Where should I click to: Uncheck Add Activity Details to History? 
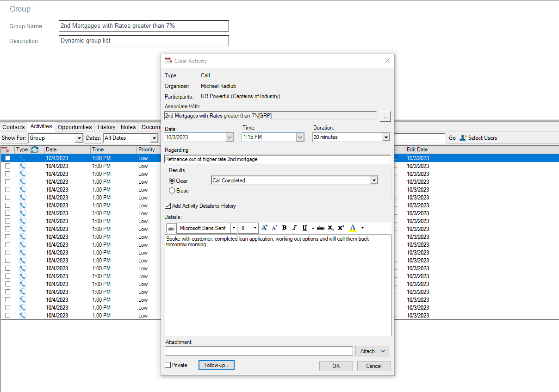[x=168, y=206]
